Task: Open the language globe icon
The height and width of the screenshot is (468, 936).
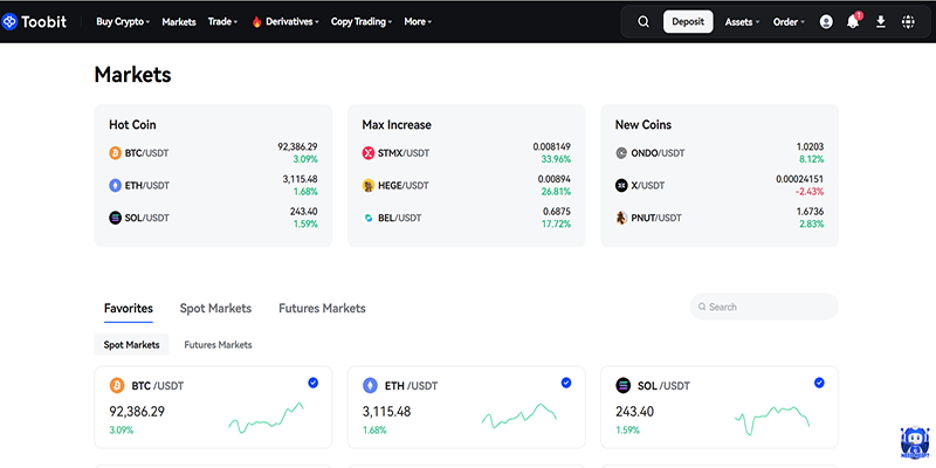Action: coord(908,22)
